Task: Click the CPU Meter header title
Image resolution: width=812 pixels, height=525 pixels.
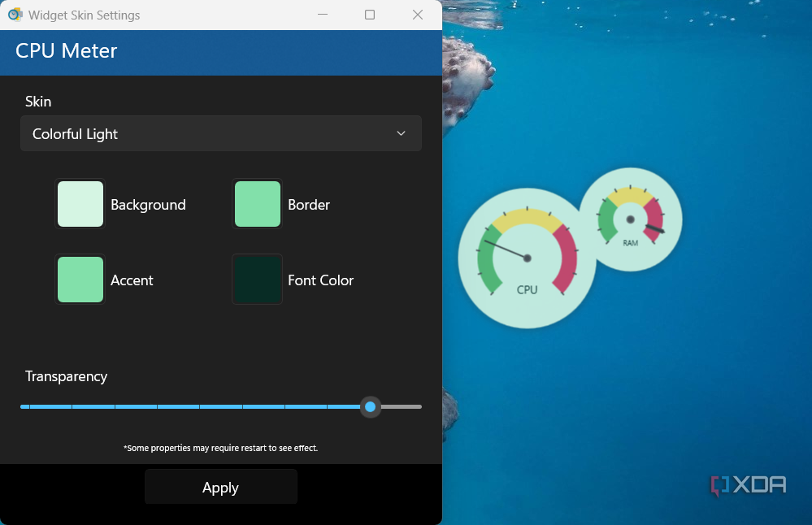Action: pos(67,50)
